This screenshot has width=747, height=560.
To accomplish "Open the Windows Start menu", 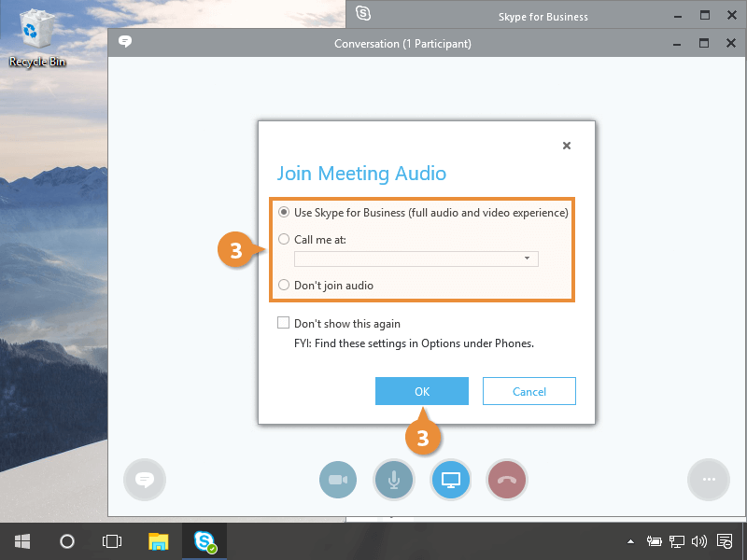I will pyautogui.click(x=22, y=541).
